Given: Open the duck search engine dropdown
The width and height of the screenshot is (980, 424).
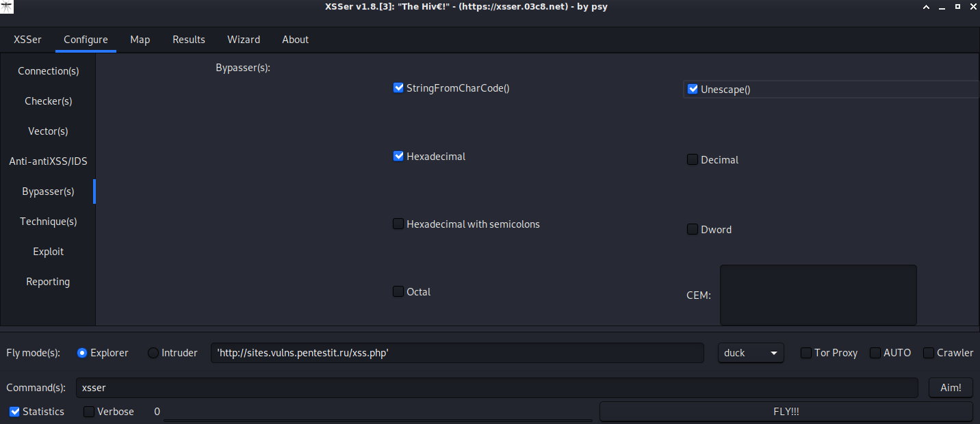Looking at the screenshot, I should (751, 353).
